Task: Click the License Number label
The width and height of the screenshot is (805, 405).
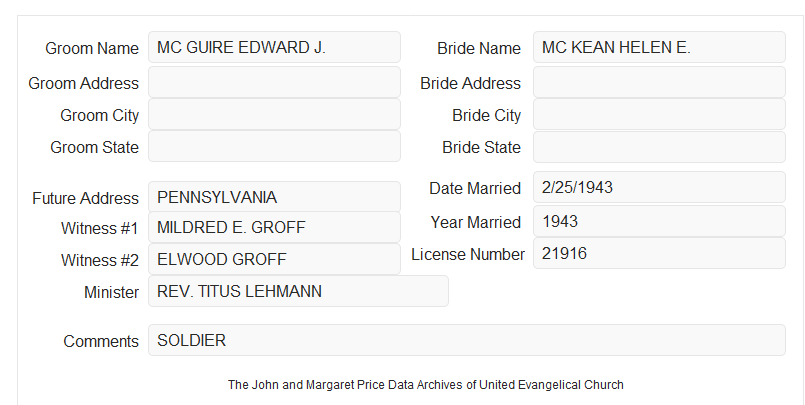Action: tap(468, 255)
